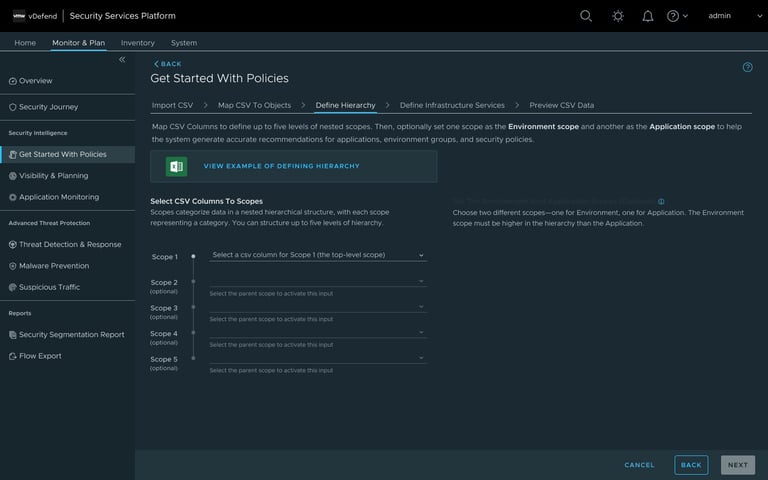Click the Back link above the page title
The height and width of the screenshot is (480, 768).
click(x=168, y=64)
